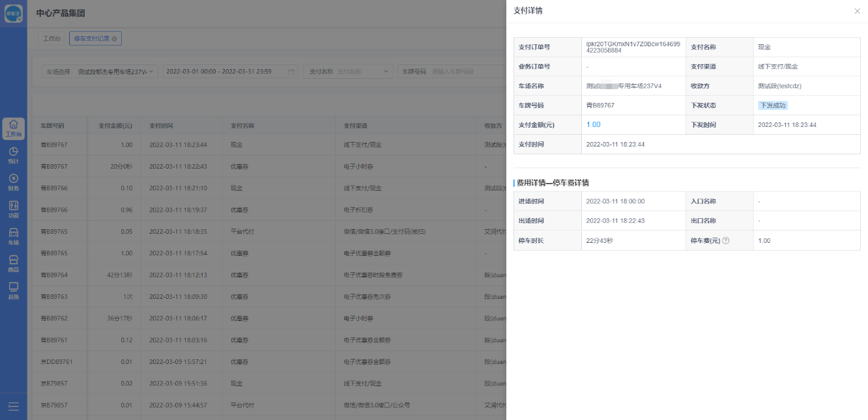Click plate number 青B89762 in table

(x=54, y=318)
